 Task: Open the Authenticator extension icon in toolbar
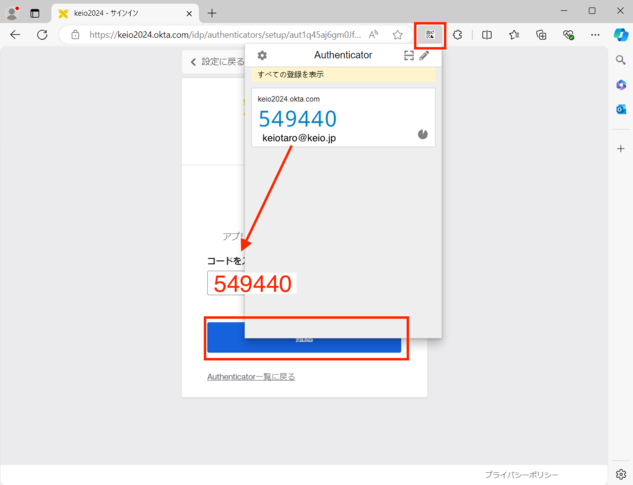[430, 34]
